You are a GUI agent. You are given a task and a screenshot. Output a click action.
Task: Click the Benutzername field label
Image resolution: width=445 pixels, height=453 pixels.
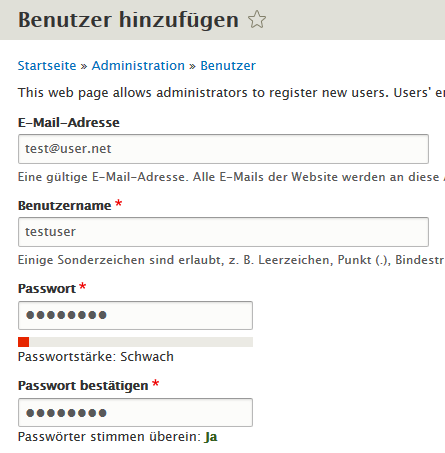click(64, 206)
